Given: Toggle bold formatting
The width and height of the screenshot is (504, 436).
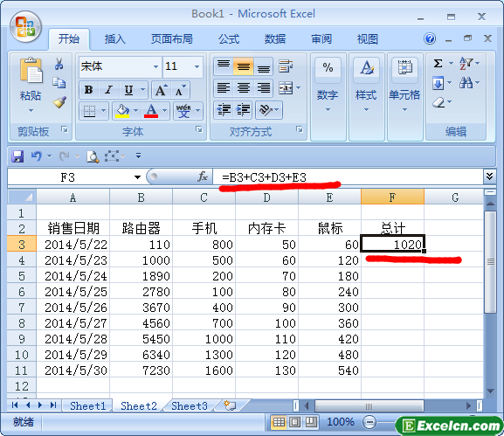Looking at the screenshot, I should tap(89, 90).
